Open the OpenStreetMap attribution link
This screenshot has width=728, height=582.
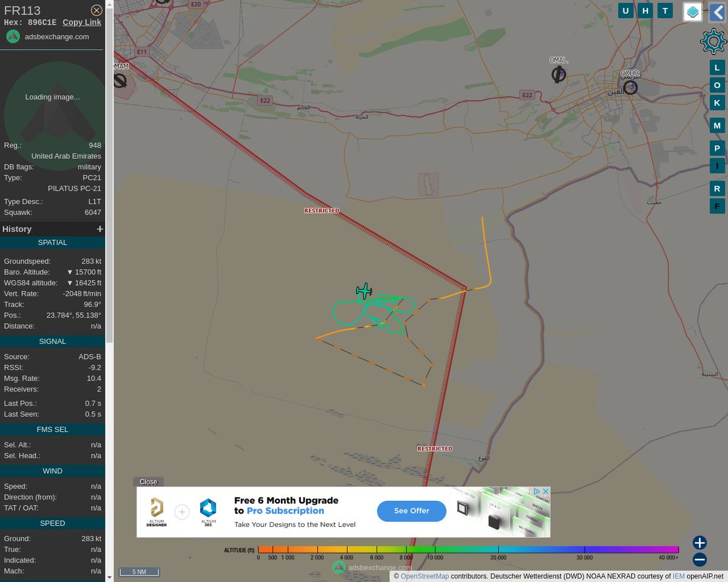point(425,576)
